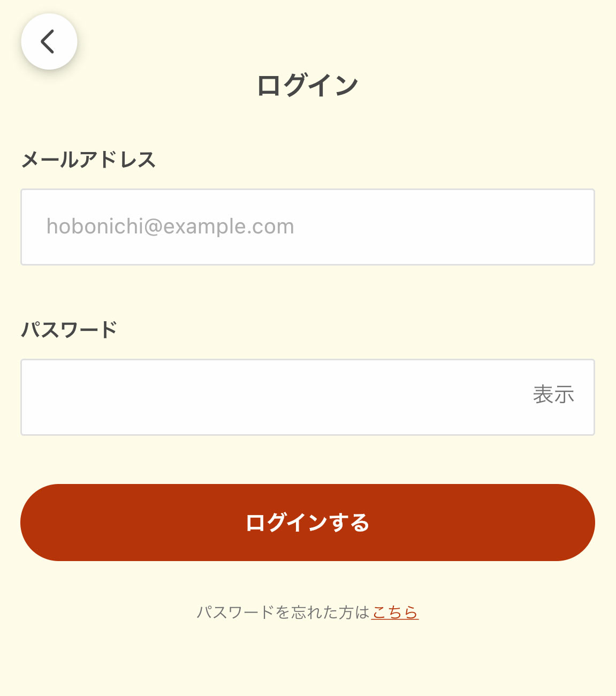
Task: Reveal typed password via 表示 text
Action: [553, 395]
